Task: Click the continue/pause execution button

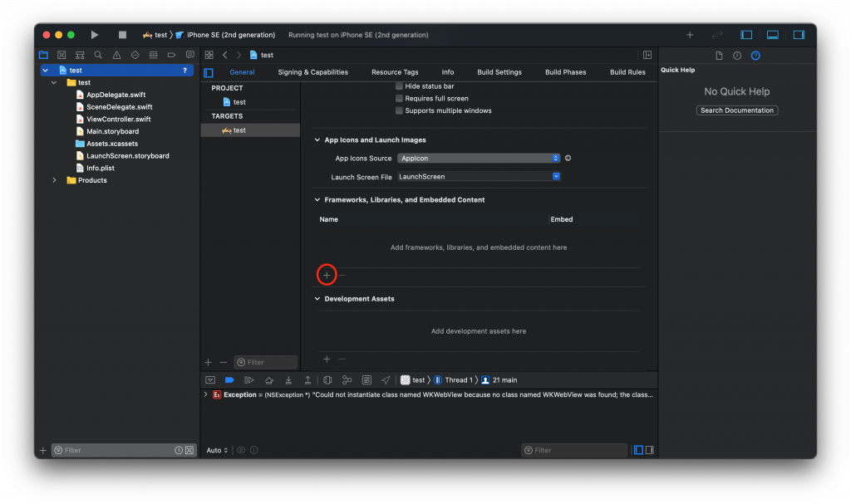Action: (x=249, y=379)
